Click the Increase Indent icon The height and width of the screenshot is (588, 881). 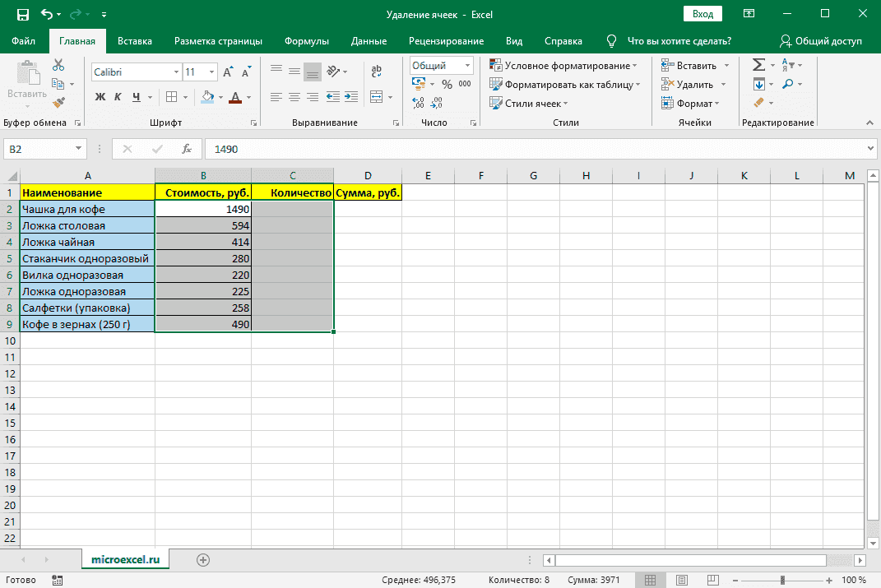click(352, 96)
